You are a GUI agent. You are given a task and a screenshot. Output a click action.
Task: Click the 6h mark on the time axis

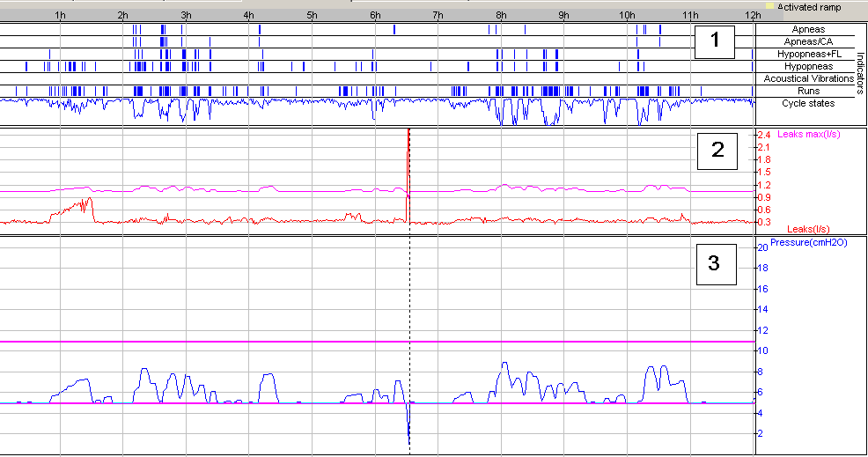[x=376, y=16]
